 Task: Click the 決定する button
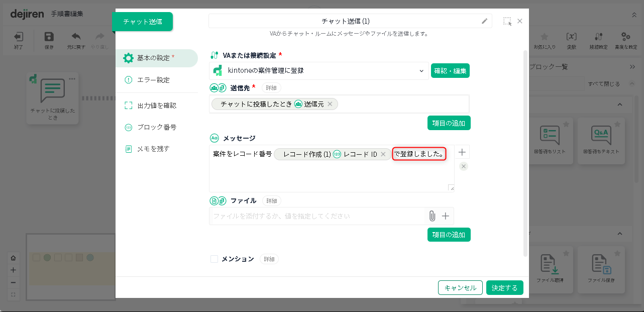pos(504,288)
